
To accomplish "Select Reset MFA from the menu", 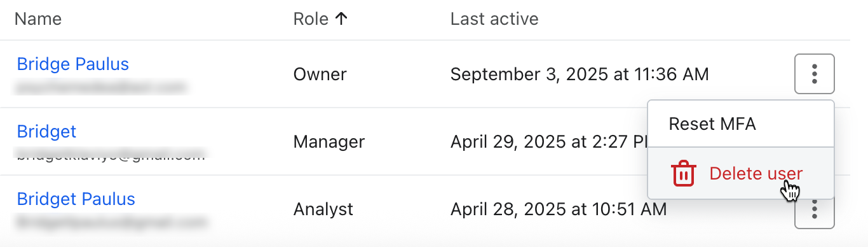I will coord(712,123).
